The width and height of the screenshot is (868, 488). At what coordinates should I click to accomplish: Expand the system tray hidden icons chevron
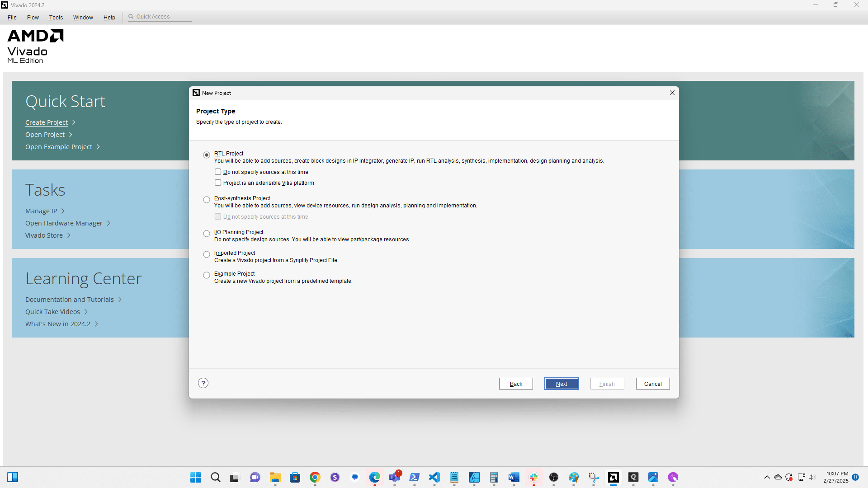click(x=767, y=477)
